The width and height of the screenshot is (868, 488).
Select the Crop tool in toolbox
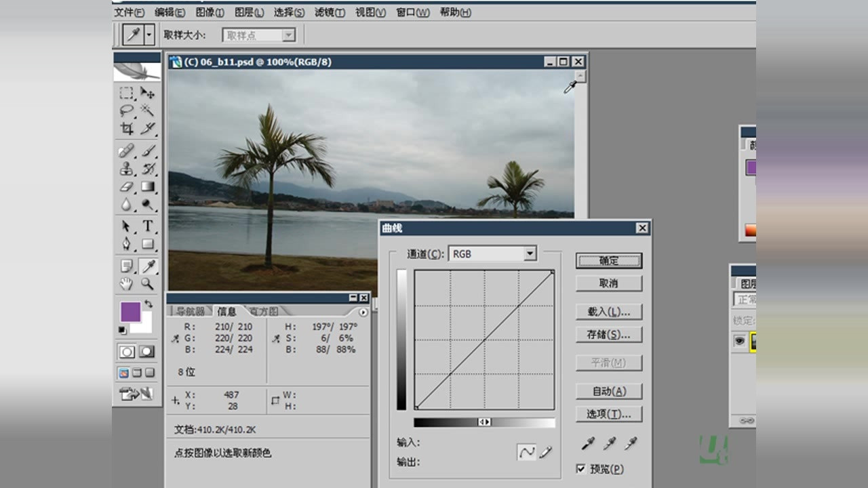(x=127, y=128)
